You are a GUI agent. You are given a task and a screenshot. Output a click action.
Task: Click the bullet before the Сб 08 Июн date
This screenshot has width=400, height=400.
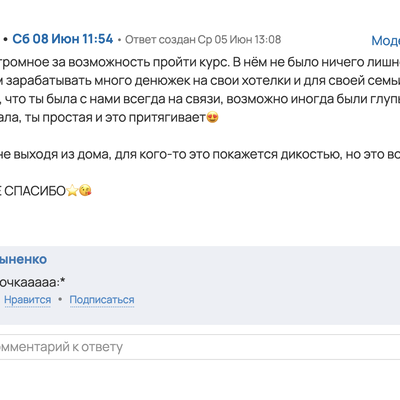(5, 39)
